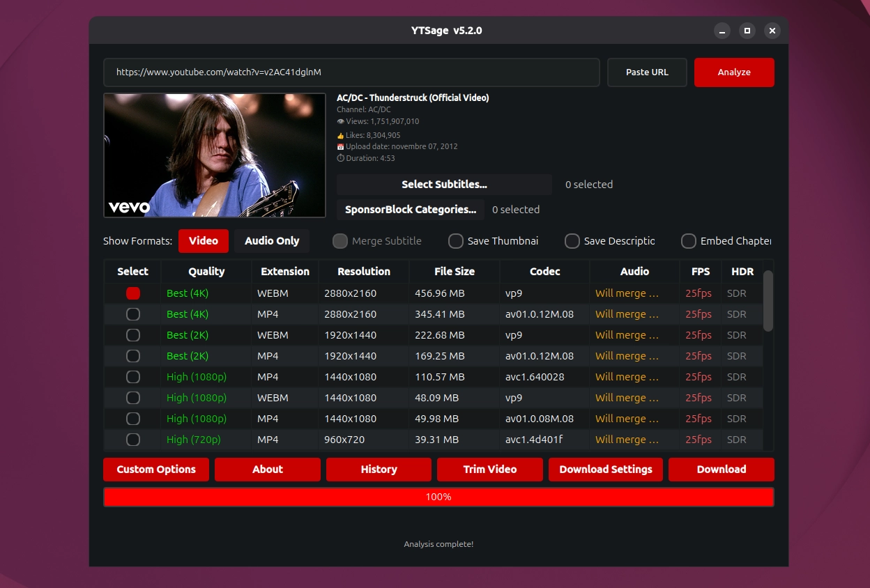Enable Save Description option
The width and height of the screenshot is (870, 588).
coord(572,241)
